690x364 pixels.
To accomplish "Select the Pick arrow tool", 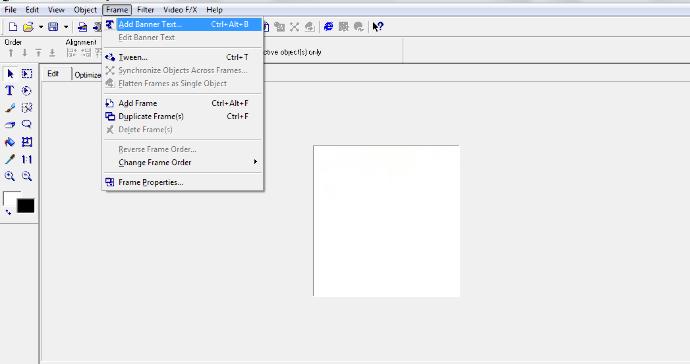I will tap(10, 74).
